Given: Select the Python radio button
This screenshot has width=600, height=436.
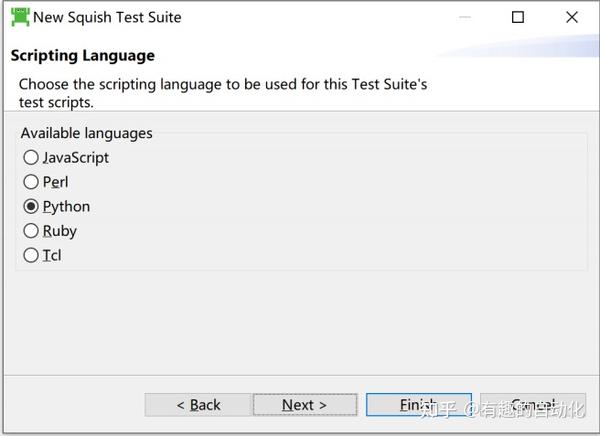Looking at the screenshot, I should pos(31,207).
